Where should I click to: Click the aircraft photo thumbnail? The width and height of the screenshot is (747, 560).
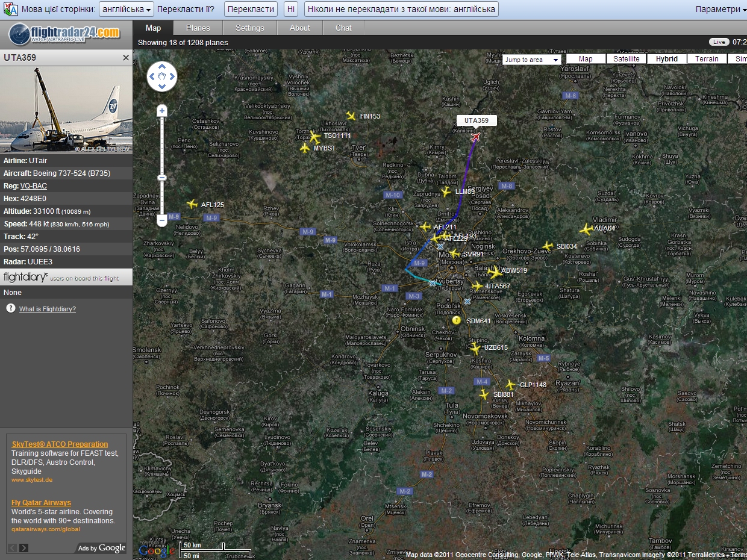point(66,109)
